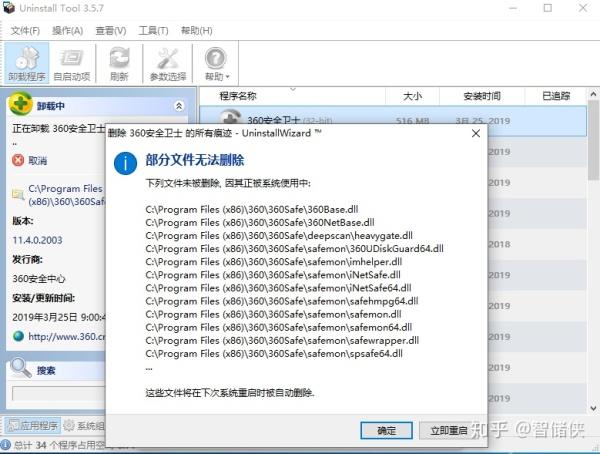Minimize the Uninstall Tool window
Image resolution: width=600 pixels, height=454 pixels.
coord(513,8)
